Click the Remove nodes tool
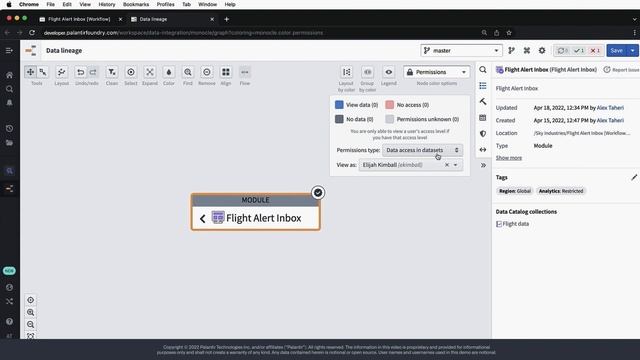The image size is (640, 360). click(207, 72)
